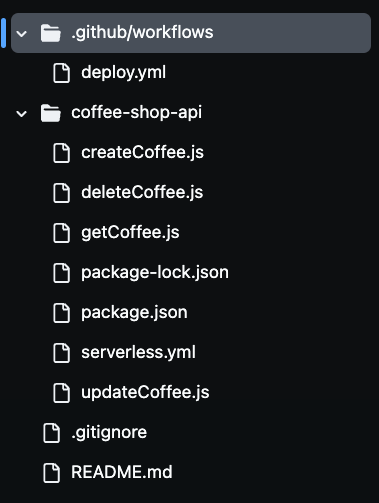Select the coffee-shop-api folder name
Screen dimensions: 379x503
[137, 113]
